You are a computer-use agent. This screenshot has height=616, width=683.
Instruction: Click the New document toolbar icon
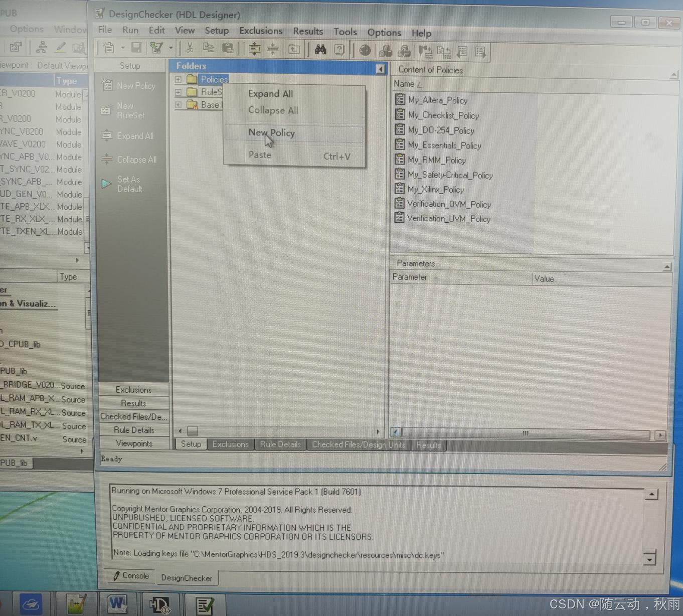pos(108,48)
